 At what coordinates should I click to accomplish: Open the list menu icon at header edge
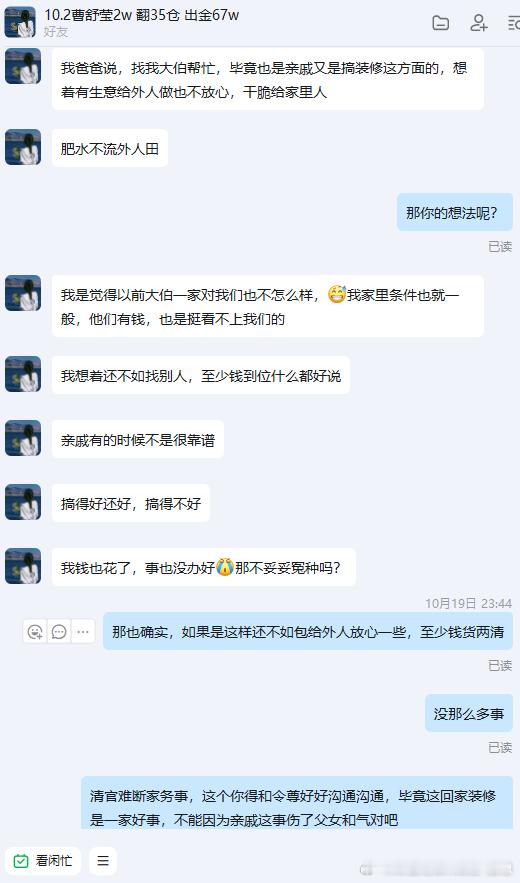tap(514, 23)
